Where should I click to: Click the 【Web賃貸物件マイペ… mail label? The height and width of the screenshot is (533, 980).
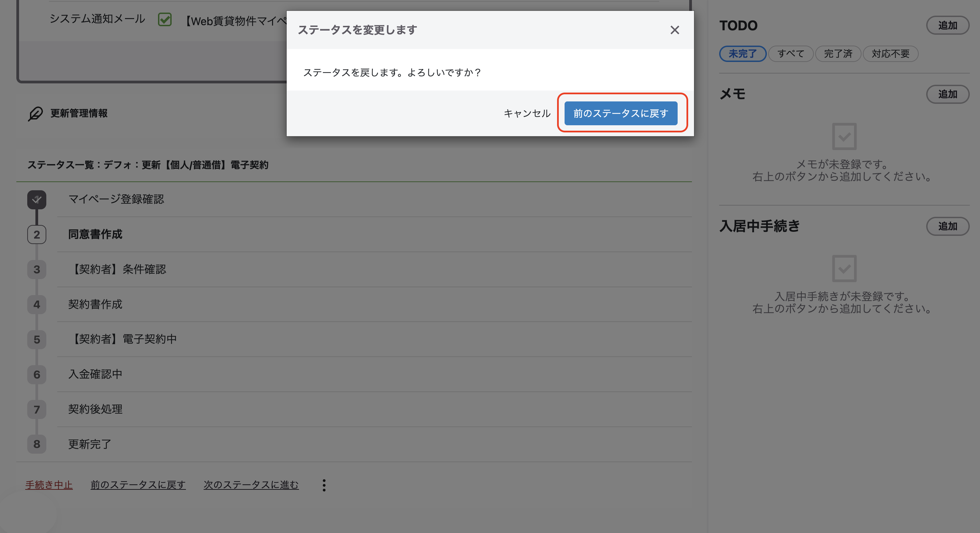point(235,21)
